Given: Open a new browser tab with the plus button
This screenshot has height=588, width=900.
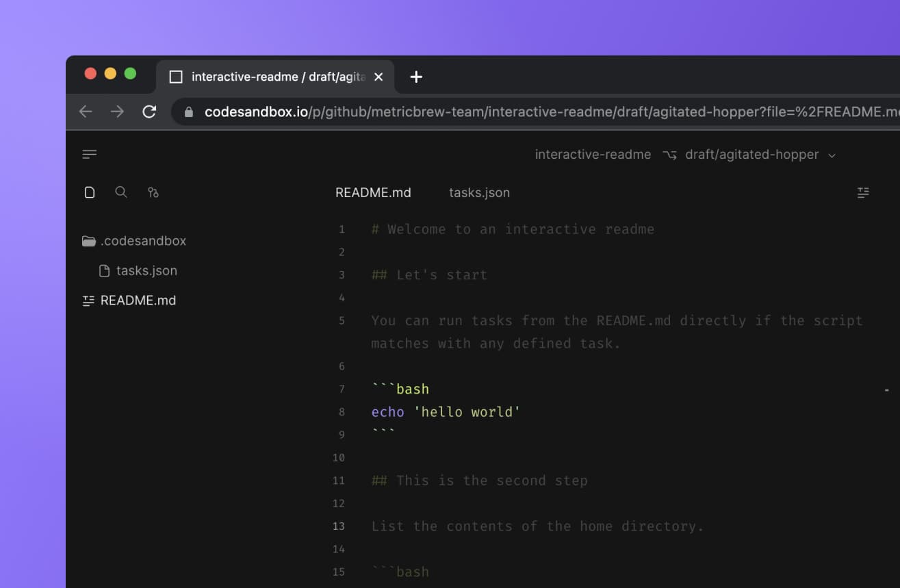Looking at the screenshot, I should coord(415,77).
